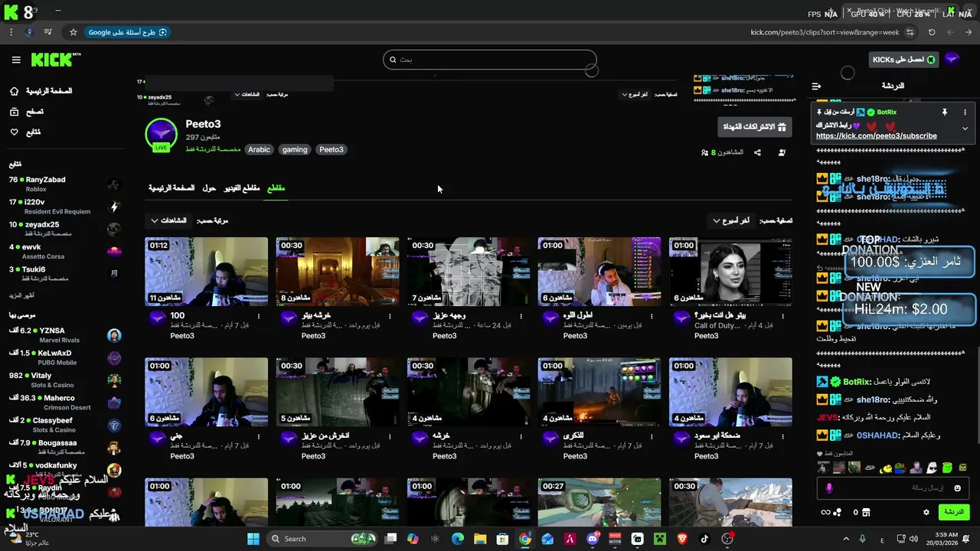
Task: Switch to the channel home tab
Action: tap(171, 188)
